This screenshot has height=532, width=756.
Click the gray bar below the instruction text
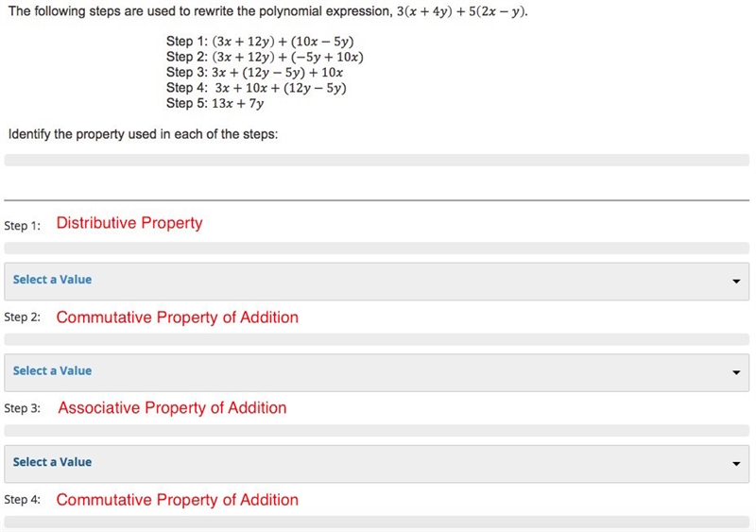[x=376, y=160]
